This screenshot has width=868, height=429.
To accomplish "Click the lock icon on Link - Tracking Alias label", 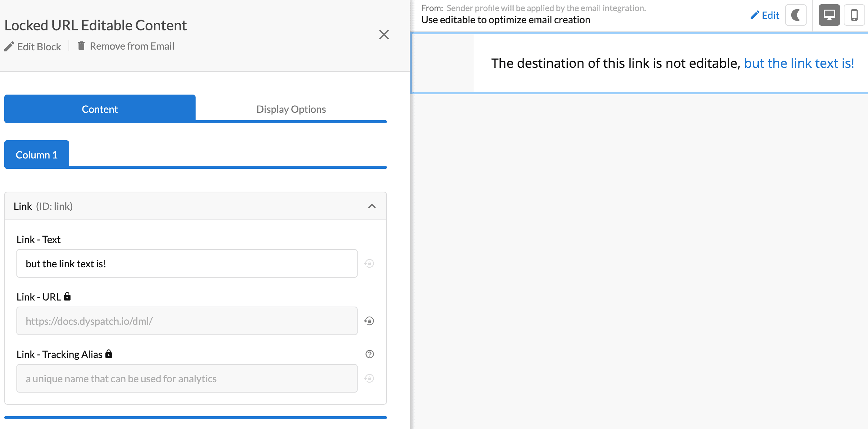I will 108,354.
